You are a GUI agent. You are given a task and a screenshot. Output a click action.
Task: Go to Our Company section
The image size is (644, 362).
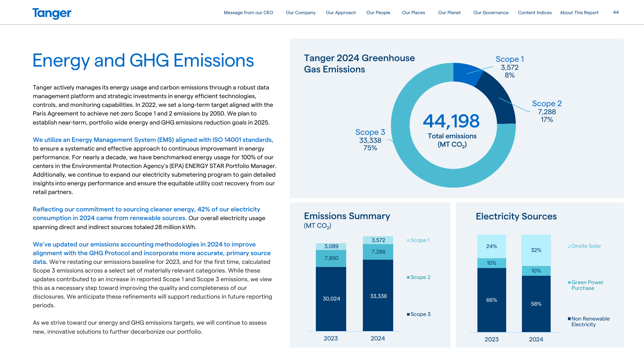tap(300, 13)
